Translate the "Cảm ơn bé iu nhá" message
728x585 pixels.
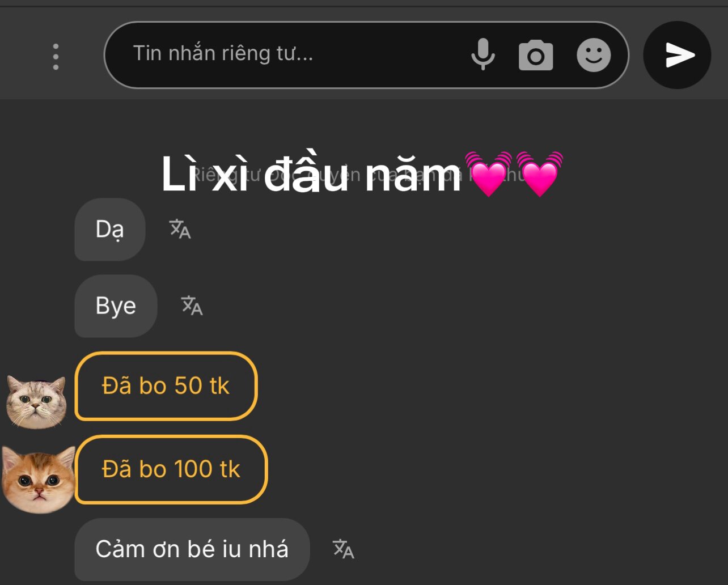(x=343, y=549)
